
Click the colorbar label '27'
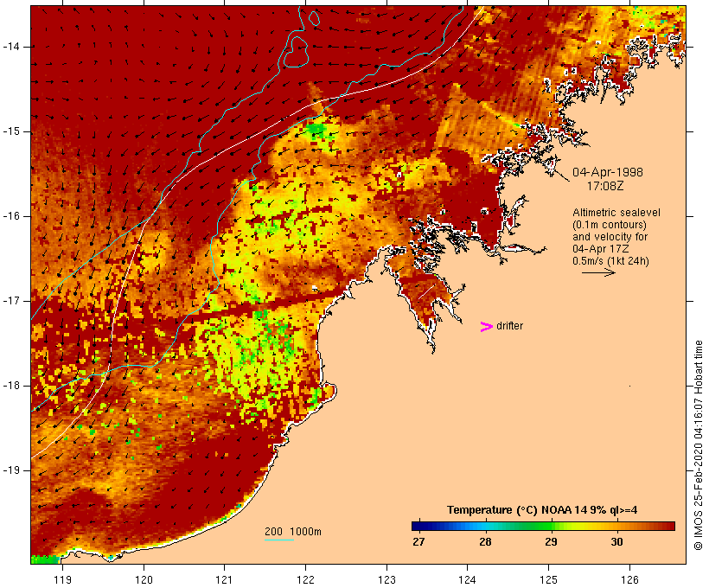point(418,541)
